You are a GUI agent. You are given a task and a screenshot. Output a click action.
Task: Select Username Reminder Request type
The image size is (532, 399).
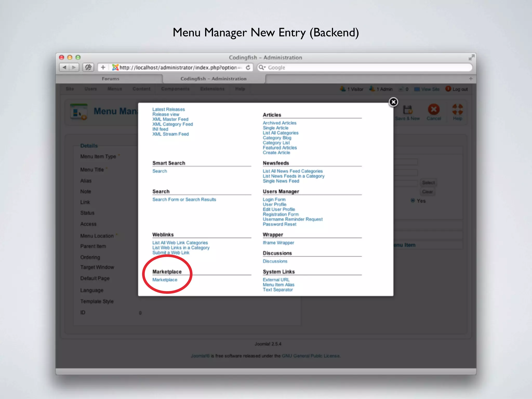click(293, 219)
